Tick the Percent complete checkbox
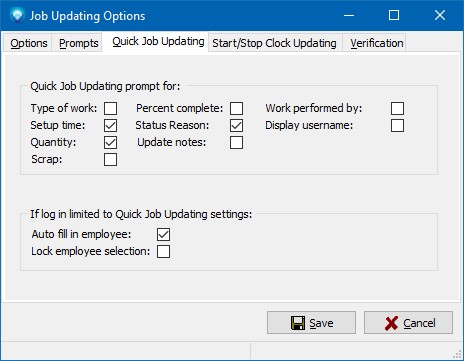Image resolution: width=464 pixels, height=361 pixels. pos(236,108)
